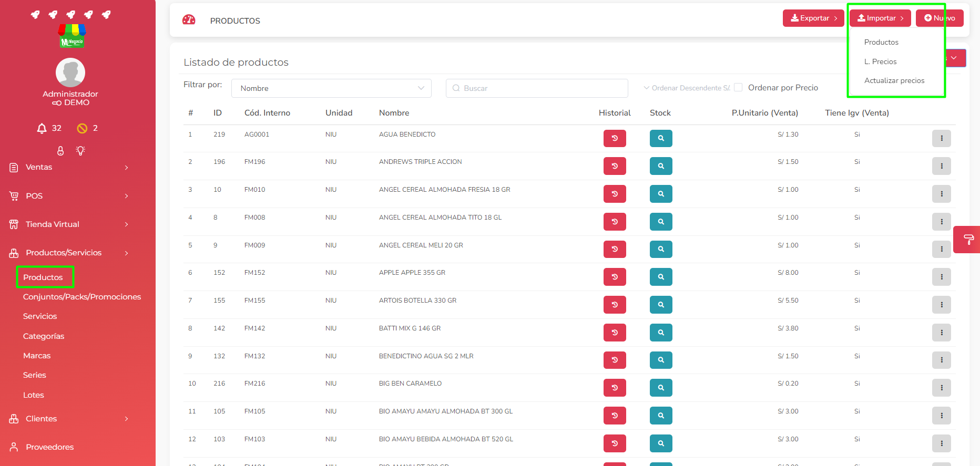Screen dimensions: 980x466
Task: Open Ordenar Descendente S/. sort dropdown
Action: point(687,88)
